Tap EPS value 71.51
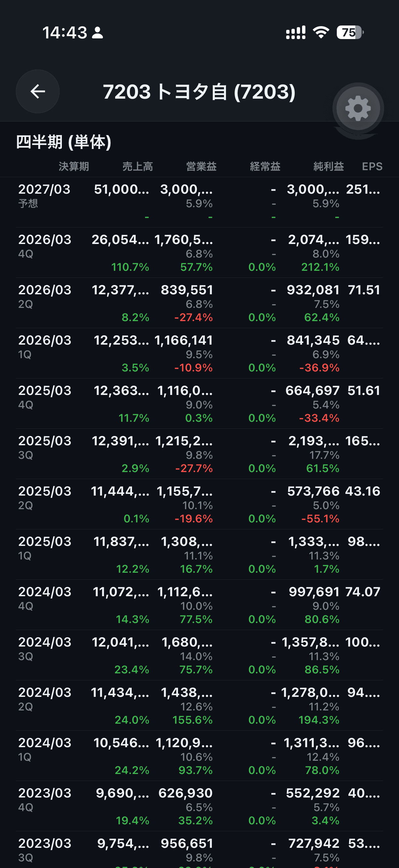 [x=364, y=290]
